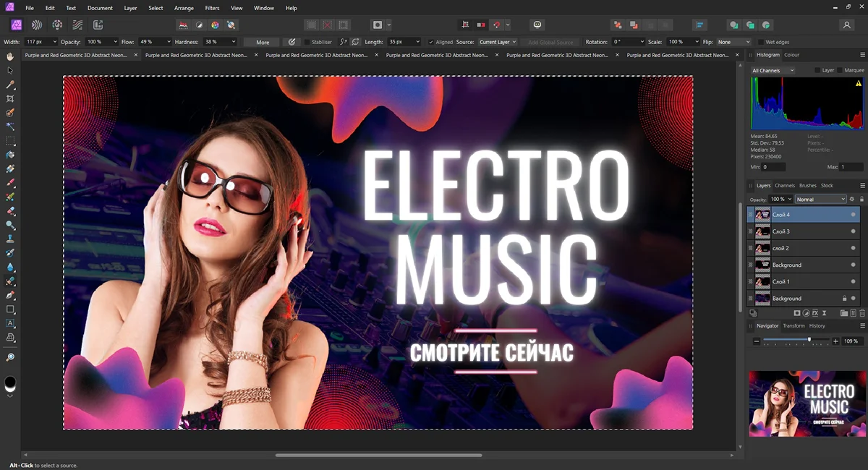Open the Export Persona

pyautogui.click(x=98, y=25)
